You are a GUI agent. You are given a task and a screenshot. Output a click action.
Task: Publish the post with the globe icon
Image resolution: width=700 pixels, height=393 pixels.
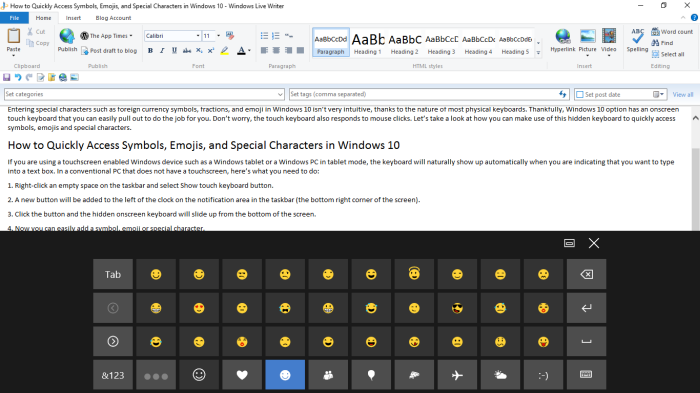coord(67,40)
